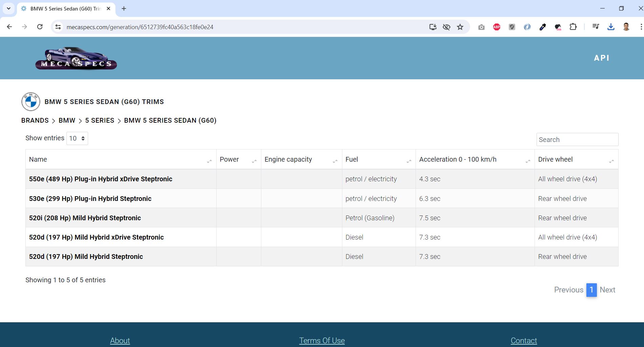Restore down the browser window
This screenshot has width=644, height=347.
click(621, 8)
